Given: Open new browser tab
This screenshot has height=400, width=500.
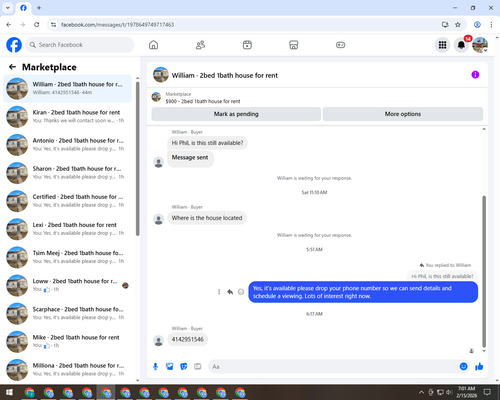Looking at the screenshot, I should 39,8.
